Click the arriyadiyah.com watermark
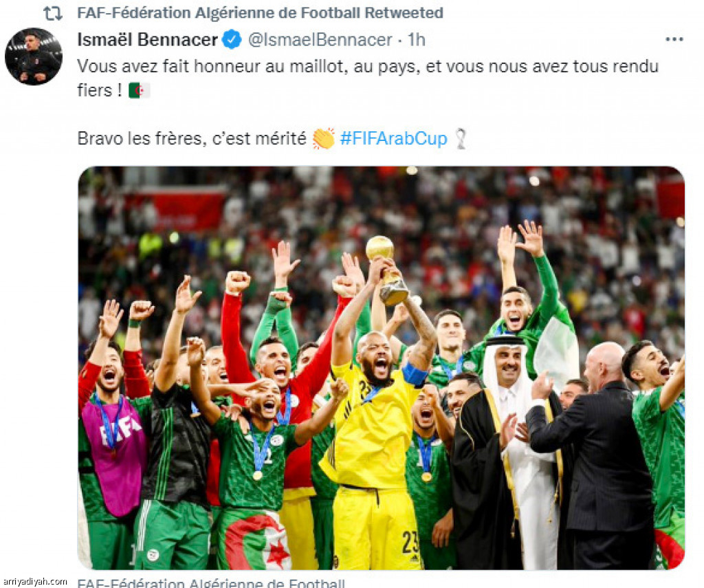704x588 pixels. (34, 582)
